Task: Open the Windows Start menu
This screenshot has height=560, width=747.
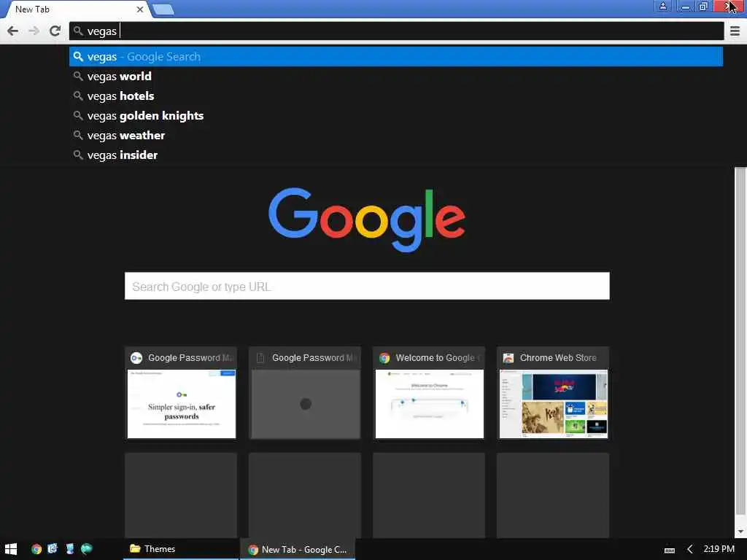Action: (x=11, y=549)
